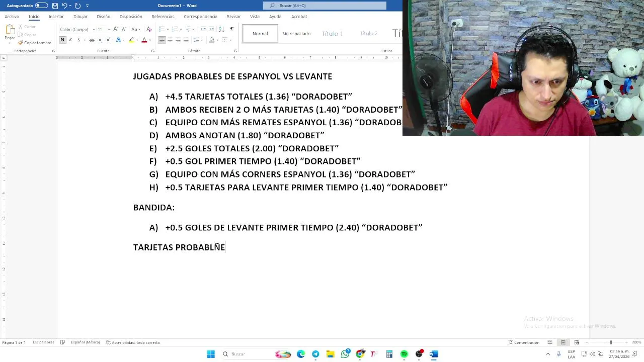The width and height of the screenshot is (644, 362).
Task: Open Spotify from the taskbar
Action: 404,354
